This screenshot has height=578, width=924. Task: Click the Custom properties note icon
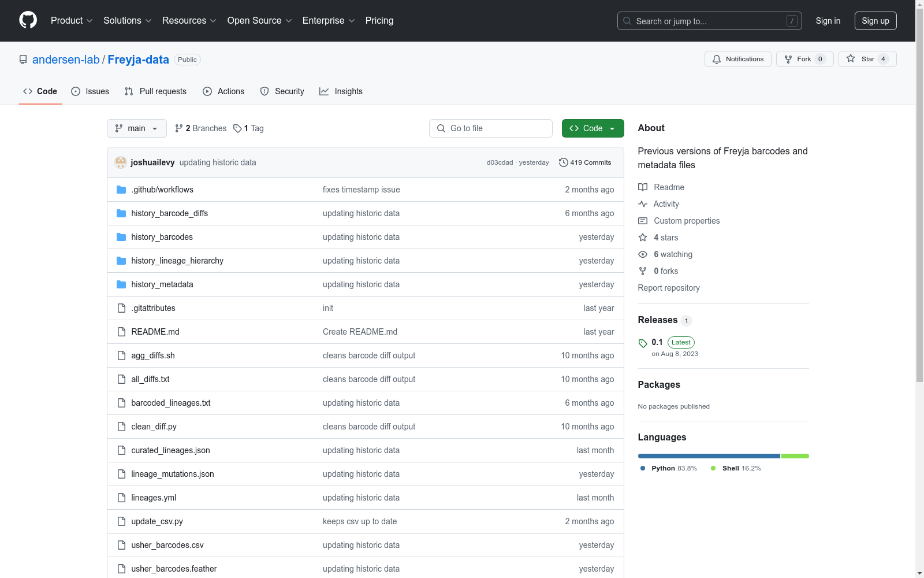point(643,221)
